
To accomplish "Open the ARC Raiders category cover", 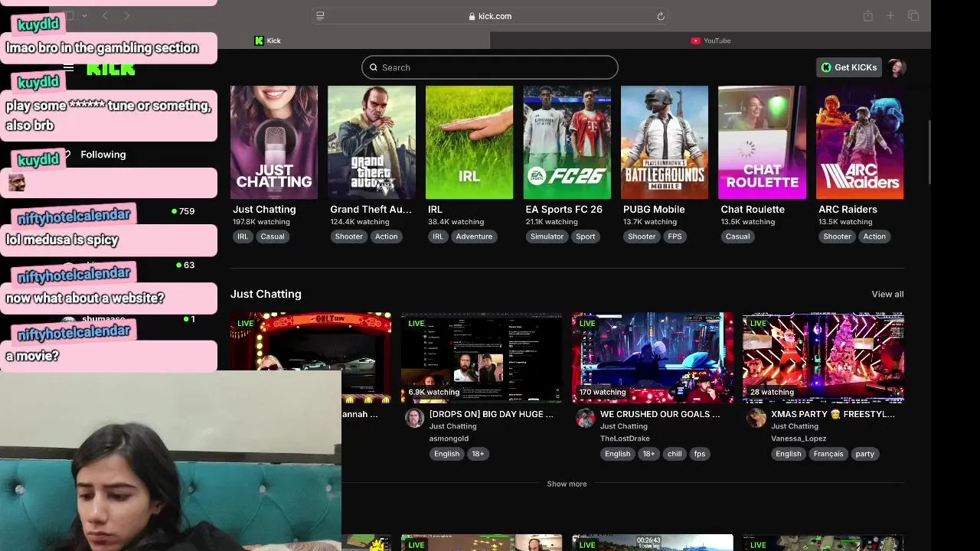I will [860, 142].
